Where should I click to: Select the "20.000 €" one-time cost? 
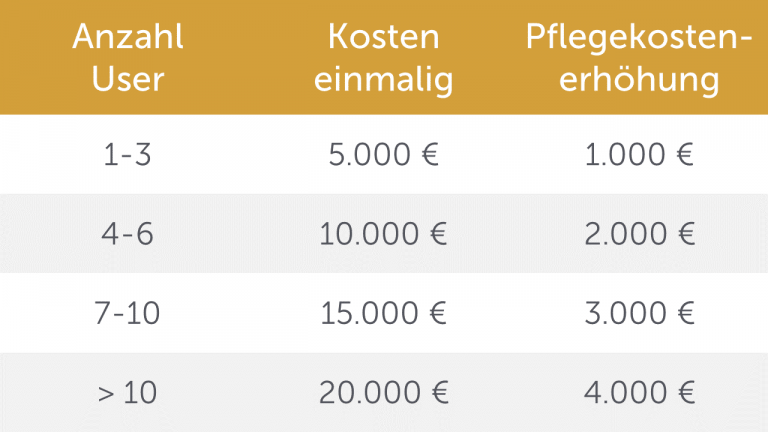(x=384, y=393)
